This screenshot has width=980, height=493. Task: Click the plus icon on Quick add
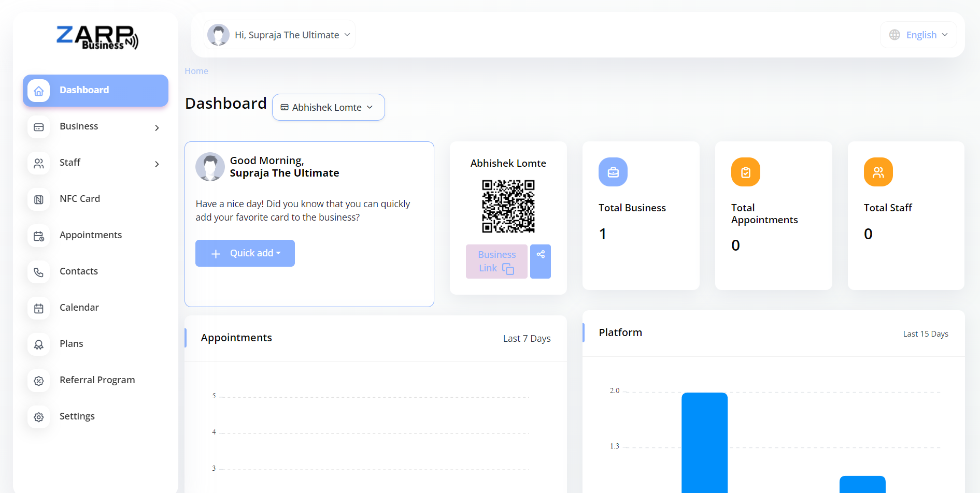click(216, 254)
